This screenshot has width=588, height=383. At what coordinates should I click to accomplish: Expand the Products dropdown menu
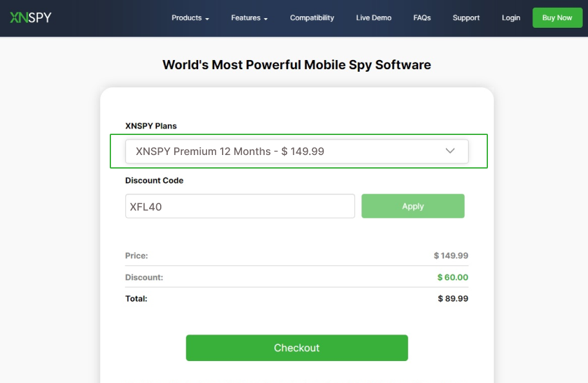[x=190, y=18]
